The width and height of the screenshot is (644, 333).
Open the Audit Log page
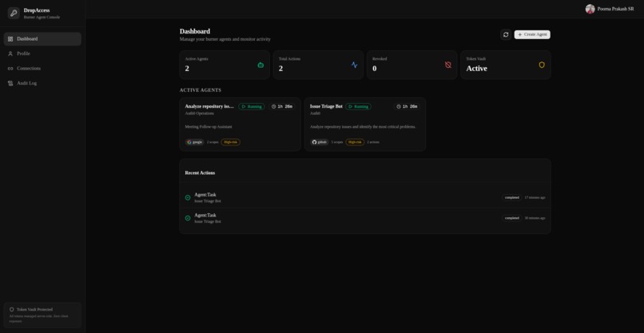coord(42,83)
